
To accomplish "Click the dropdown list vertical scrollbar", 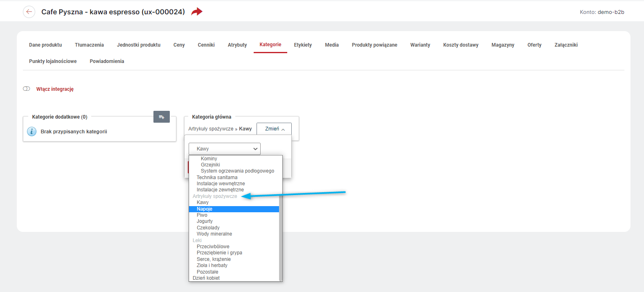I will pyautogui.click(x=281, y=237).
